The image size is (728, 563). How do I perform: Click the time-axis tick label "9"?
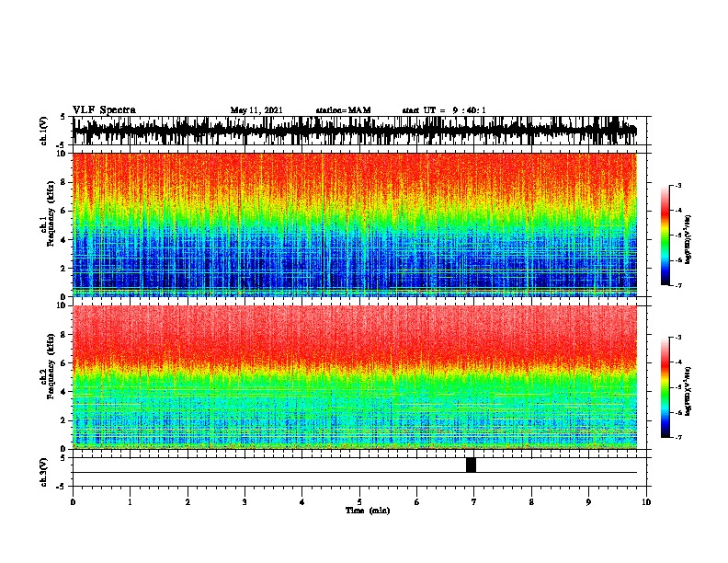pos(588,502)
